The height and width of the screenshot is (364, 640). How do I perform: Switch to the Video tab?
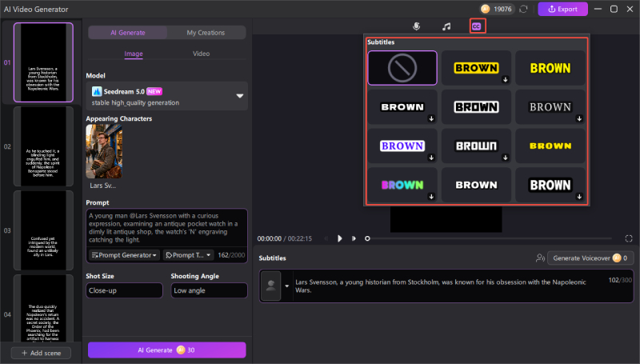202,54
